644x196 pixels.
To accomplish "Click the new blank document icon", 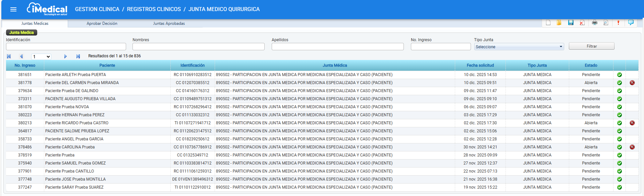I will click(548, 23).
